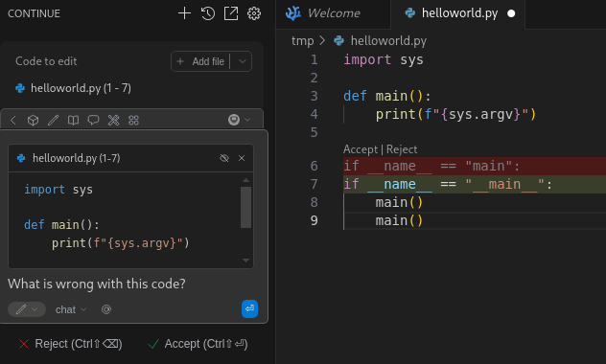This screenshot has width=606, height=364.
Task: Click the Add file button
Action: click(200, 61)
